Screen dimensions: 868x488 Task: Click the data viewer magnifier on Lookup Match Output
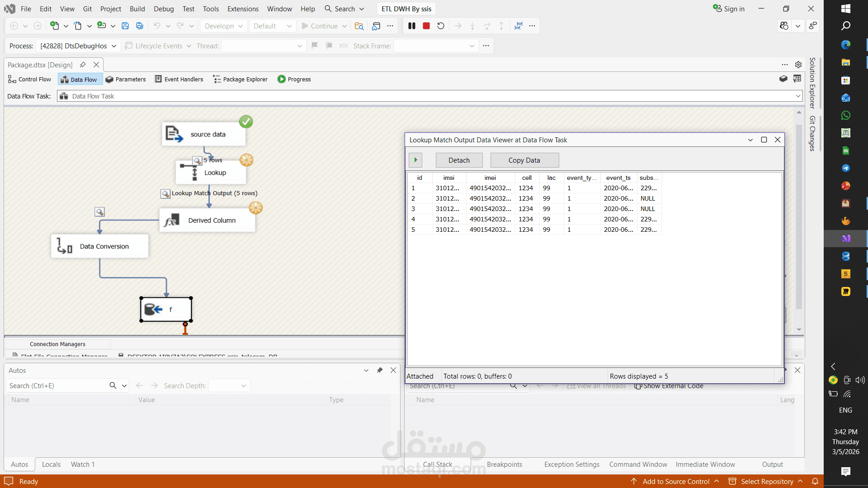coord(165,194)
